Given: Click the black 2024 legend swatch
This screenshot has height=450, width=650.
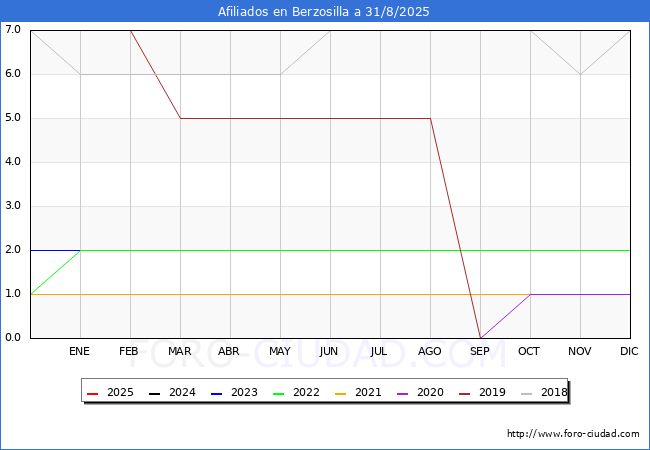Looking at the screenshot, I should [154, 393].
